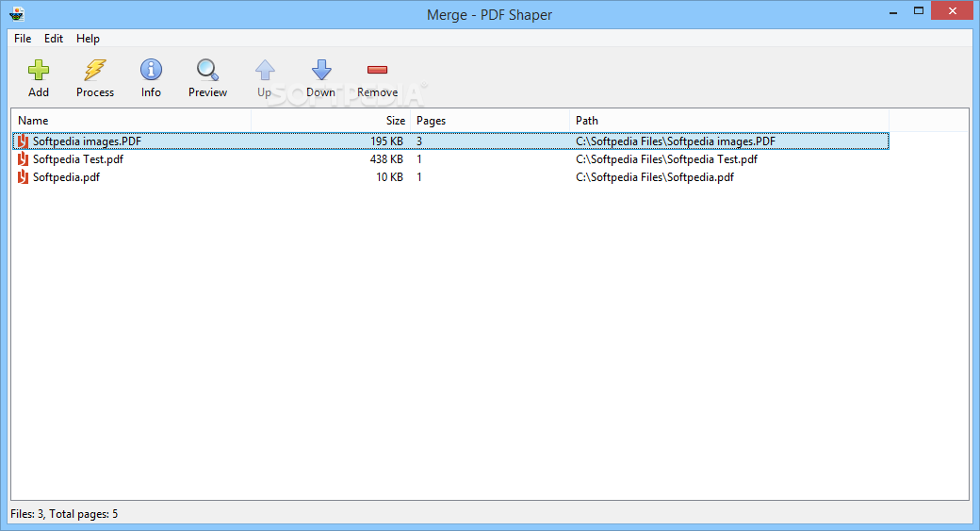Sort list by Path column header
This screenshot has height=531, width=980.
(x=728, y=120)
